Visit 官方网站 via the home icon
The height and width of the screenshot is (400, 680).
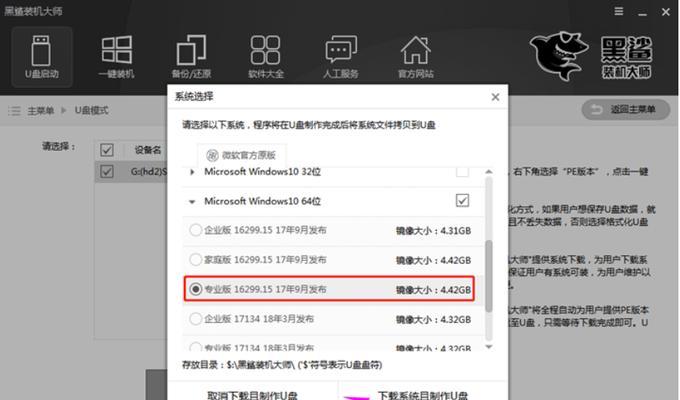[415, 57]
